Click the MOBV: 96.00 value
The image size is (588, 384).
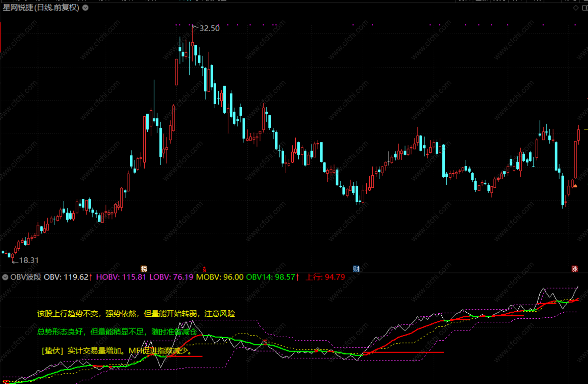tap(220, 277)
